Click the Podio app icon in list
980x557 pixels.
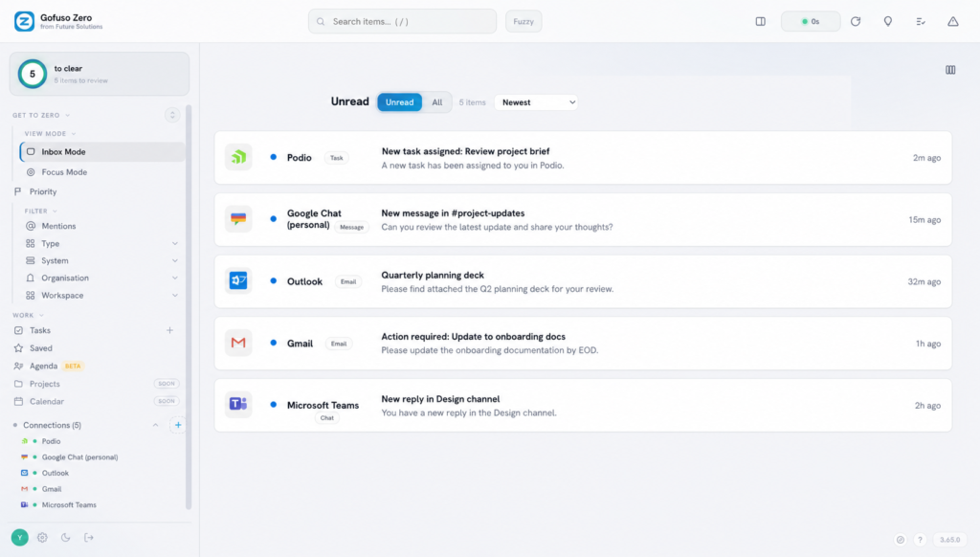[238, 158]
